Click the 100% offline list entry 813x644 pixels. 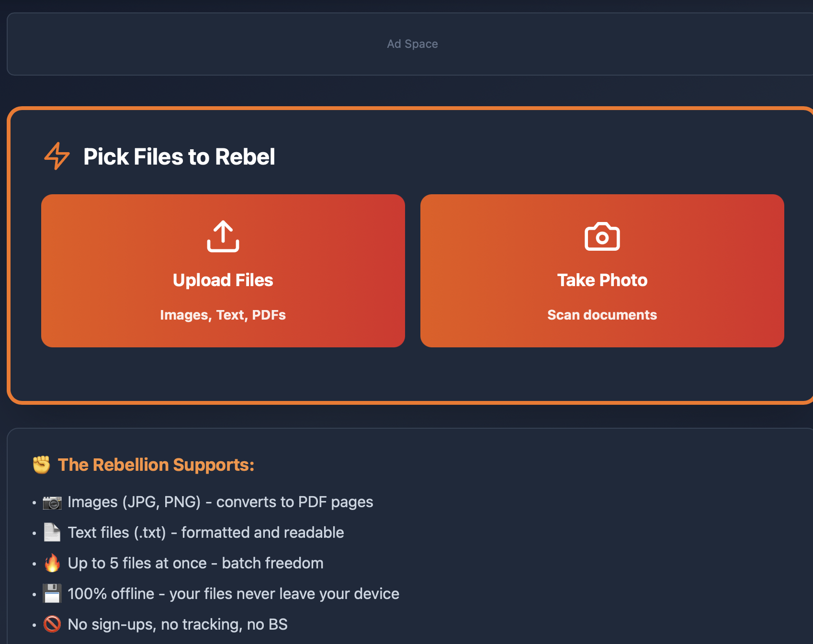coord(233,593)
